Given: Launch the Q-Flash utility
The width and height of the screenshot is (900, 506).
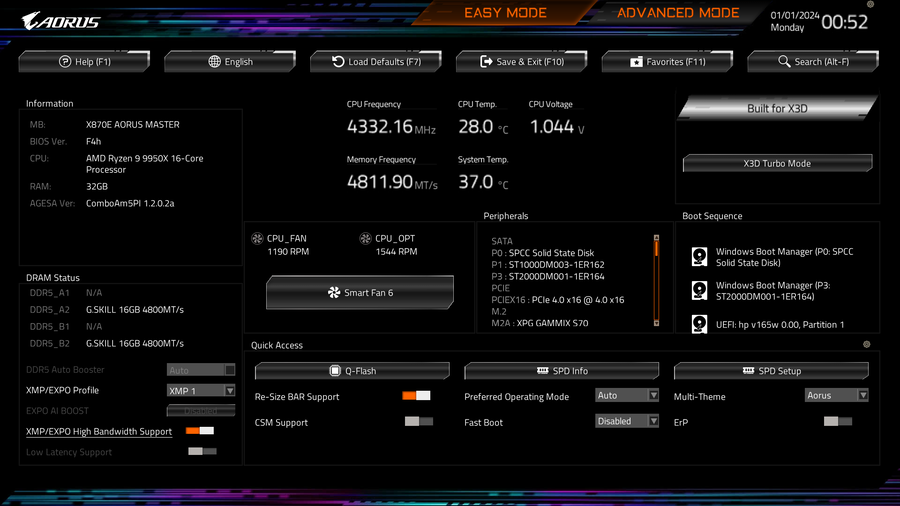Looking at the screenshot, I should pyautogui.click(x=352, y=371).
